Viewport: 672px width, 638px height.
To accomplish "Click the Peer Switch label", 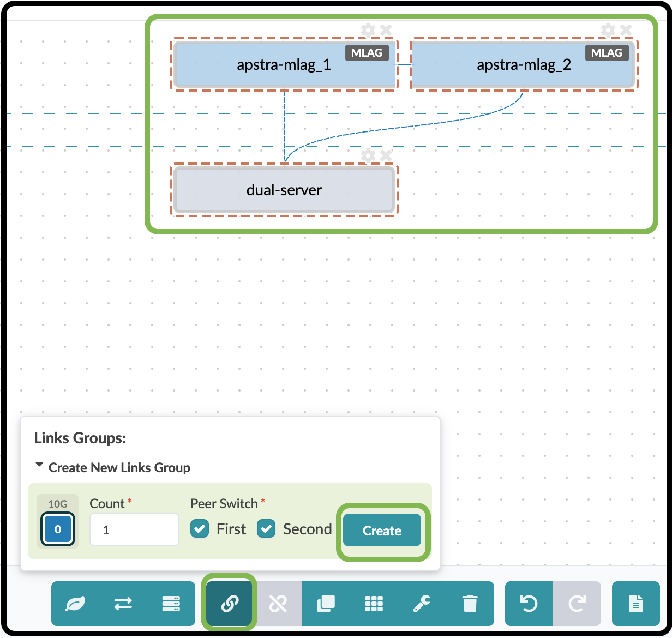I will point(224,504).
